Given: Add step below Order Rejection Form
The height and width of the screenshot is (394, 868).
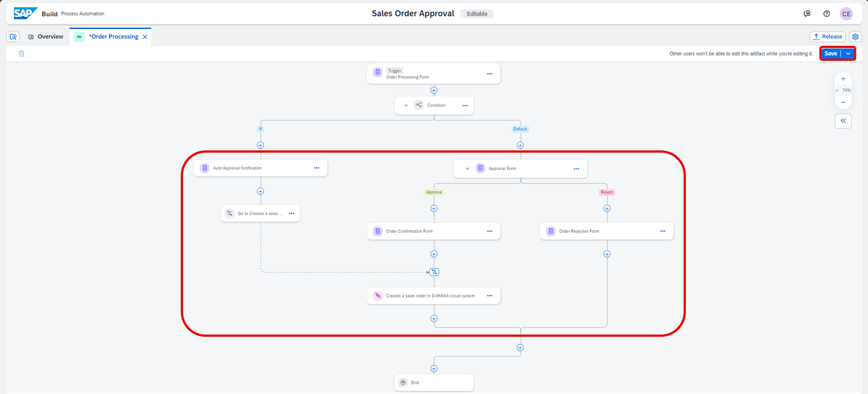Looking at the screenshot, I should point(607,254).
